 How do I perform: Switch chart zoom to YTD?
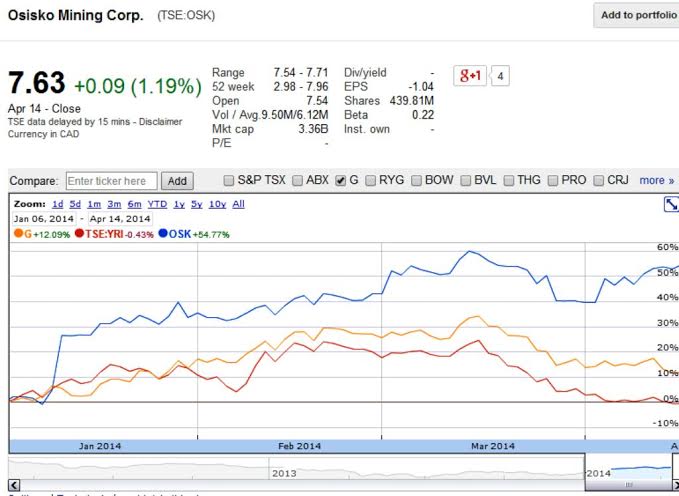157,204
